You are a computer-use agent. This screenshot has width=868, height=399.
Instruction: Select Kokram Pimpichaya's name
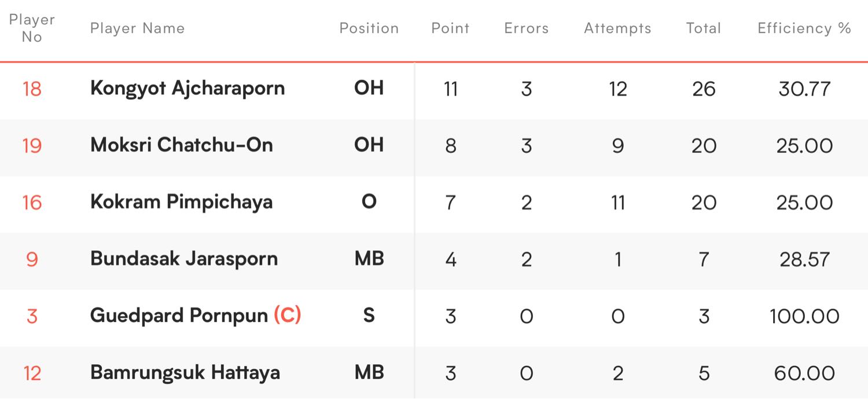pyautogui.click(x=182, y=202)
